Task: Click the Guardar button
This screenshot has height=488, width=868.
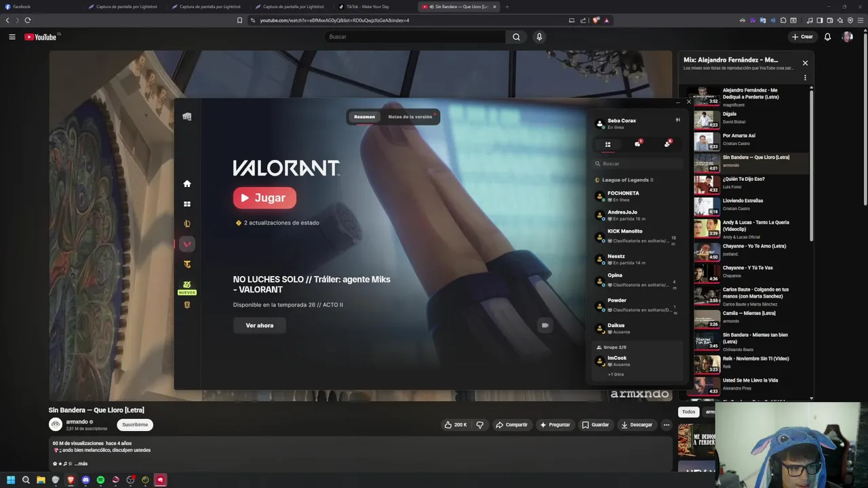Action: tap(595, 425)
